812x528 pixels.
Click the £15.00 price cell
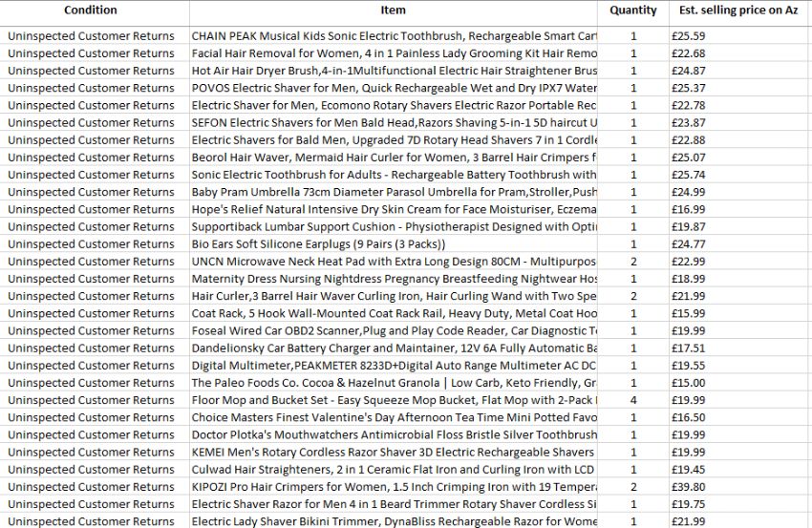[740, 383]
